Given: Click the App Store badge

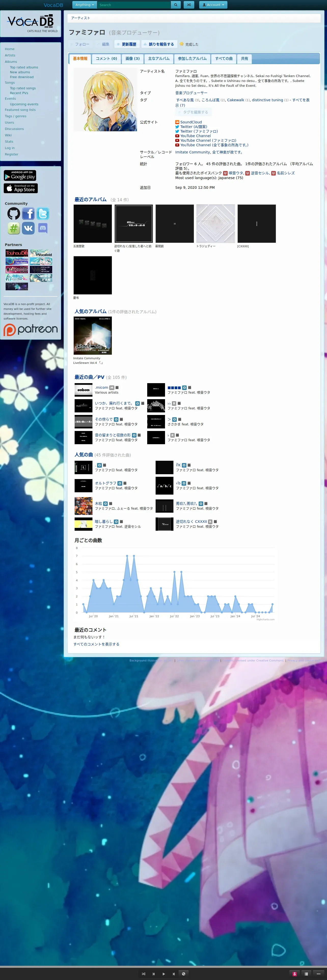Looking at the screenshot, I should [x=21, y=188].
